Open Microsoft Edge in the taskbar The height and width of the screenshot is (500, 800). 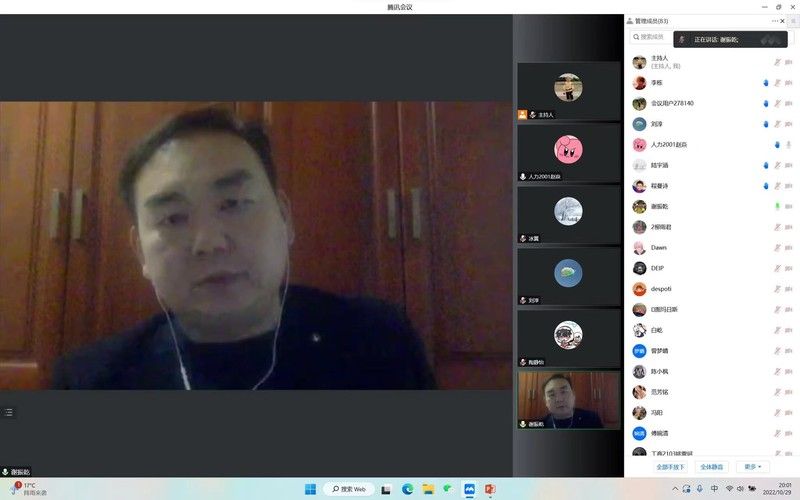(407, 489)
